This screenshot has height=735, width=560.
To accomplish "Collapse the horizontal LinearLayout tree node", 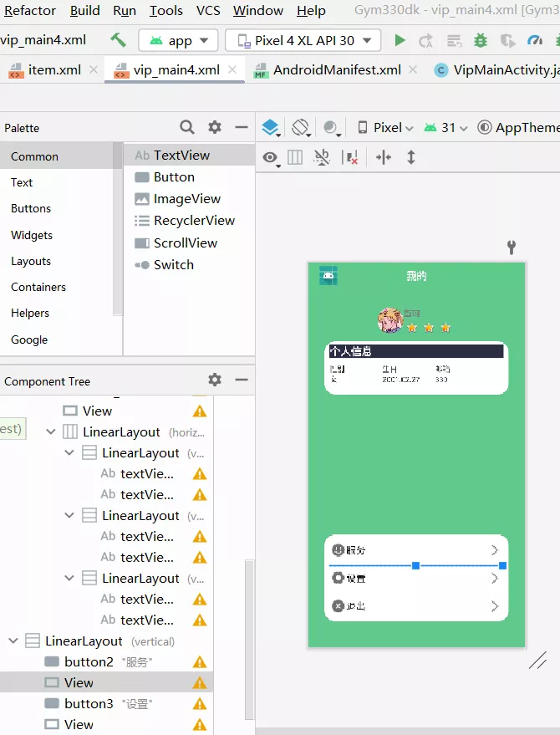I will [x=51, y=431].
